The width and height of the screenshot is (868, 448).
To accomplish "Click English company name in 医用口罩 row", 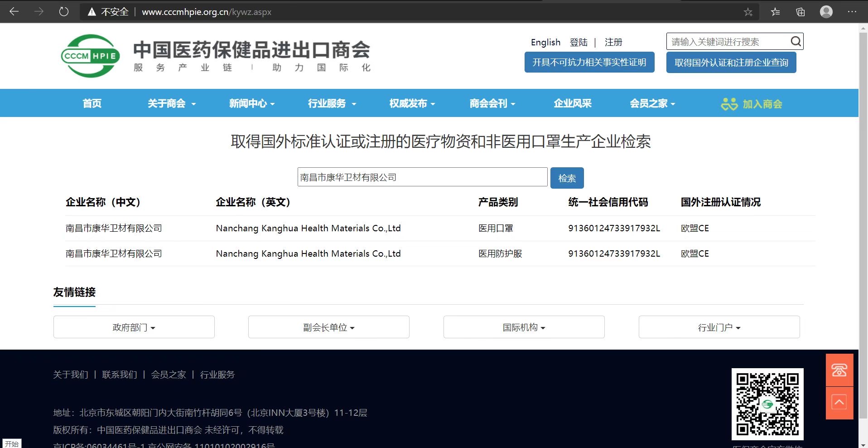I will 308,228.
